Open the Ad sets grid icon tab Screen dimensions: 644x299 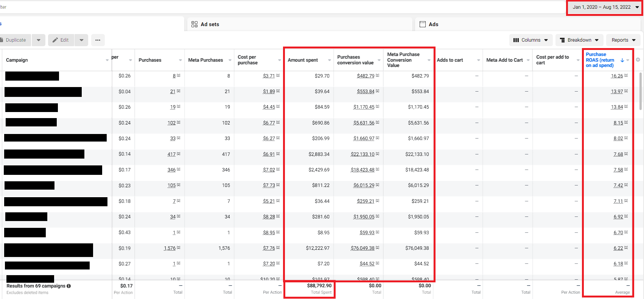[194, 24]
